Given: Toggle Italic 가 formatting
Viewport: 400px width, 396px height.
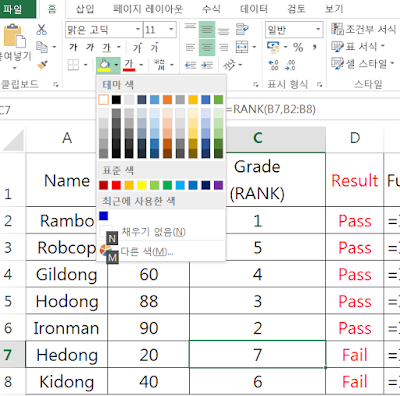Looking at the screenshot, I should pos(90,47).
